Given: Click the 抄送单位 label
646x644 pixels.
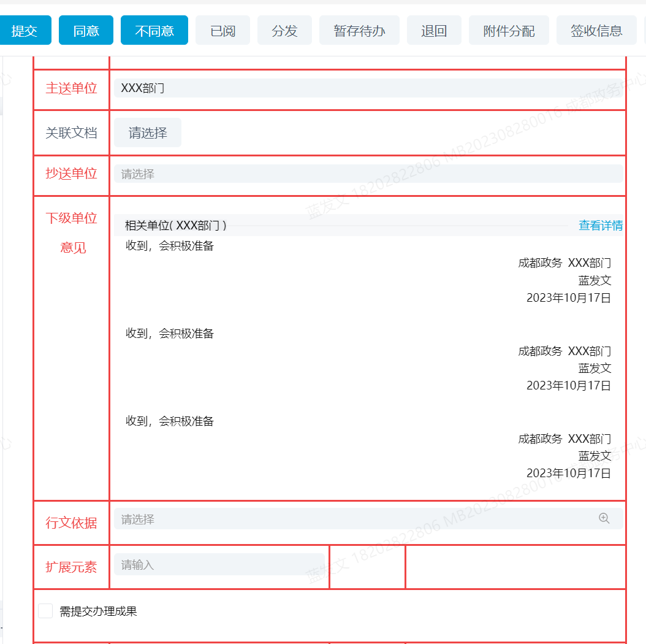Looking at the screenshot, I should pyautogui.click(x=71, y=174).
